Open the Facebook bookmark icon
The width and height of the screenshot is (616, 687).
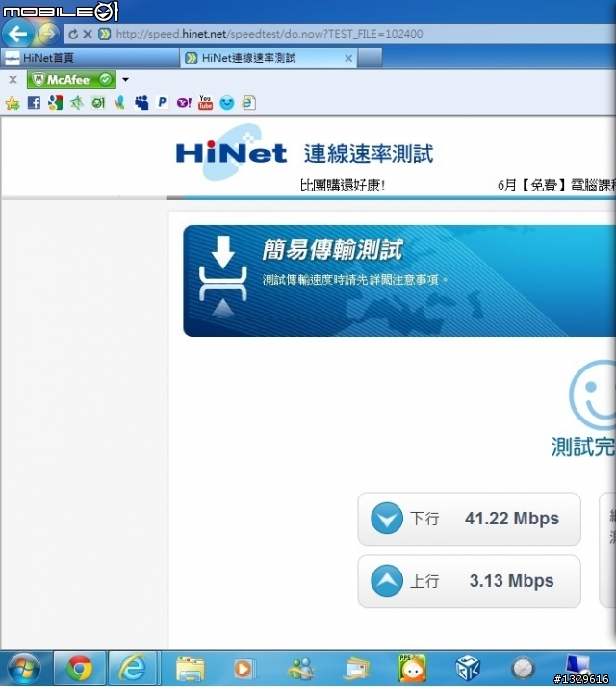click(x=34, y=103)
